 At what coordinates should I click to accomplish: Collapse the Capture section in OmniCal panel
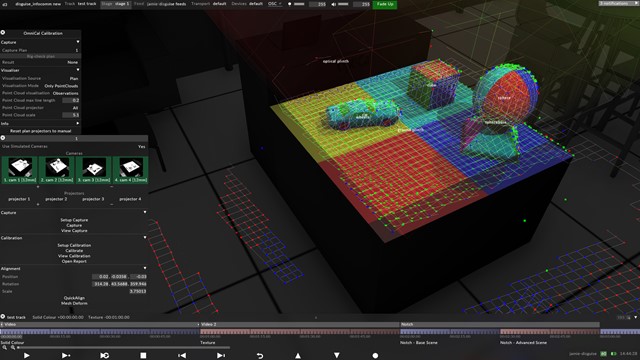point(78,42)
